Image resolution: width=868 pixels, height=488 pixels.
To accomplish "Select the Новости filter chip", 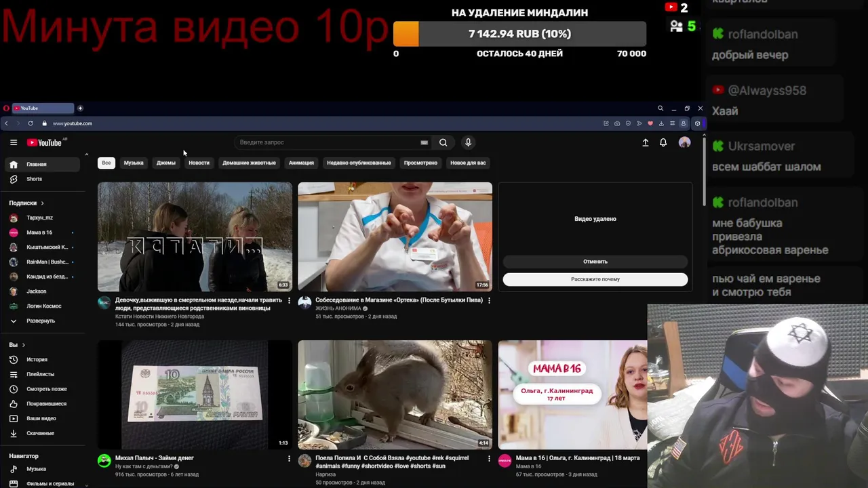I will tap(199, 163).
